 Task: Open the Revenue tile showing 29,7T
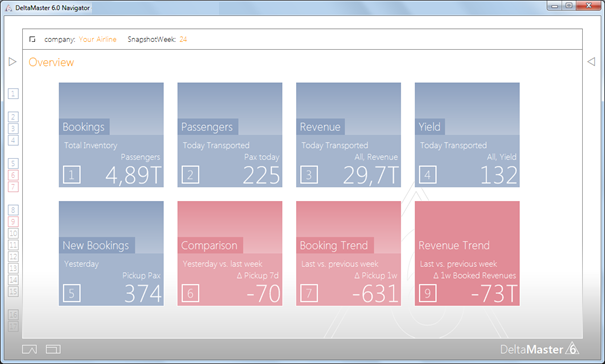(348, 135)
